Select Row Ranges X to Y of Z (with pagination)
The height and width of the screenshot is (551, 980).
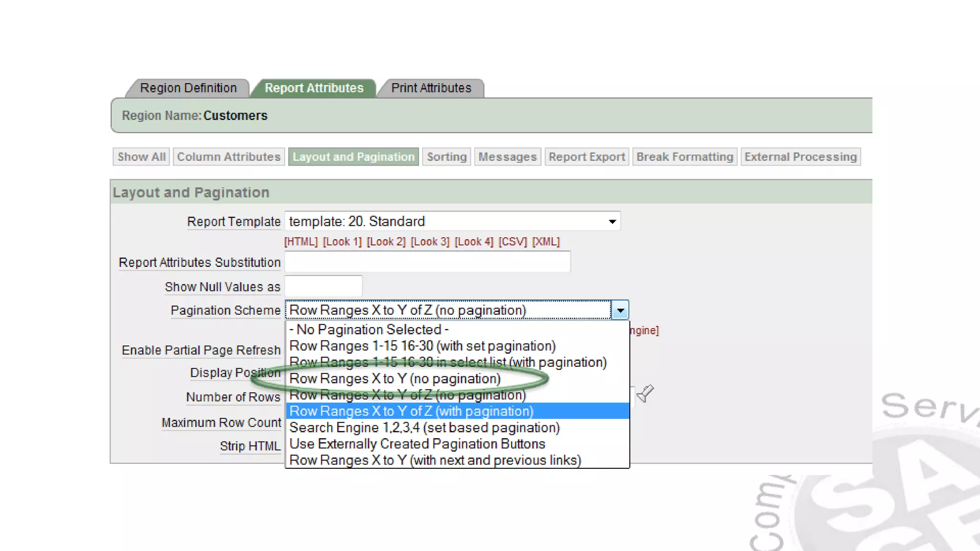[411, 411]
